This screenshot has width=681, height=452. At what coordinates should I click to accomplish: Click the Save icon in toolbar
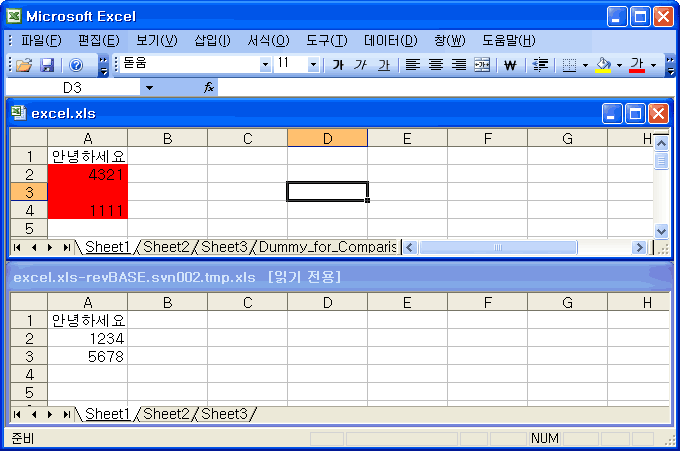[46, 65]
